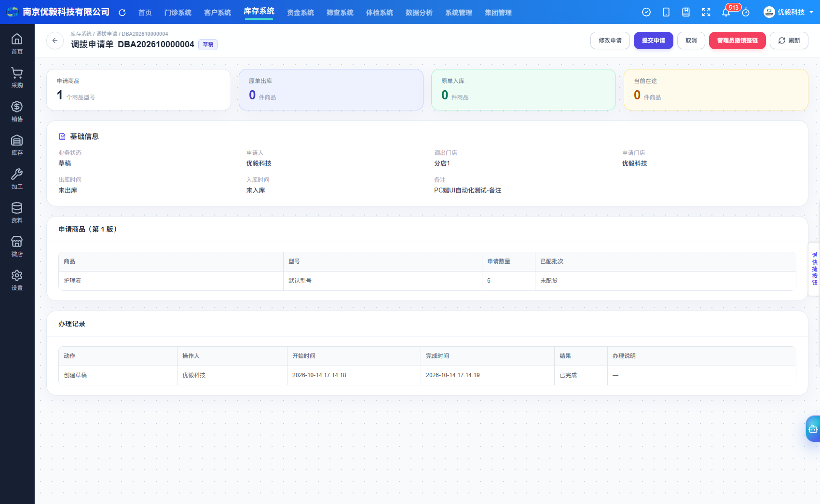Screen dimensions: 820x504
Task: Click the stopwatch timer icon in the header
Action: click(x=746, y=12)
